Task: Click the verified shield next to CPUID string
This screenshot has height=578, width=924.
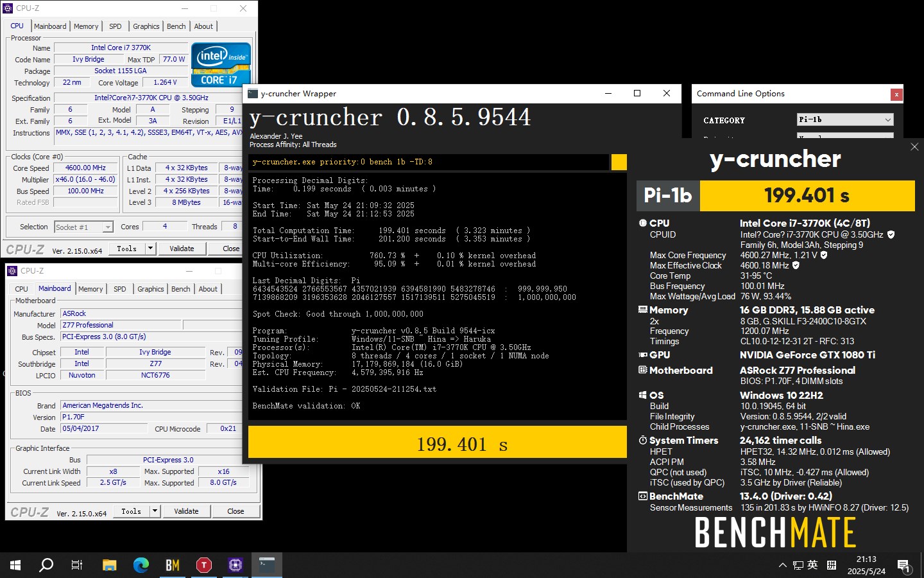Action: pos(891,234)
